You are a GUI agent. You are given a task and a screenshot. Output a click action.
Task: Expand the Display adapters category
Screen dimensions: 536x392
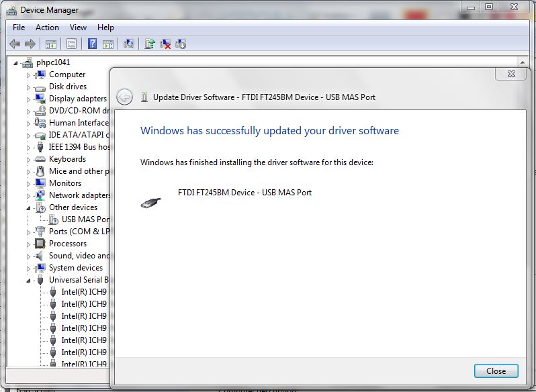(x=28, y=99)
